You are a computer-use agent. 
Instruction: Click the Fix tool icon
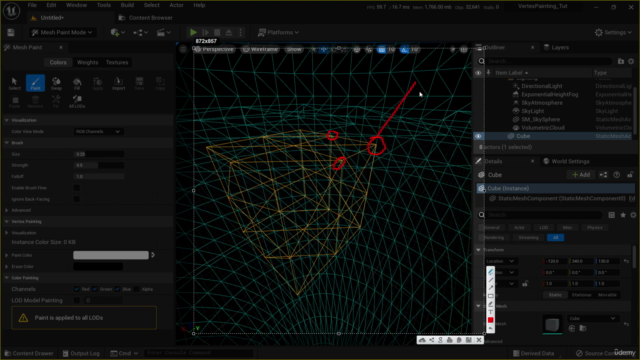[x=56, y=101]
